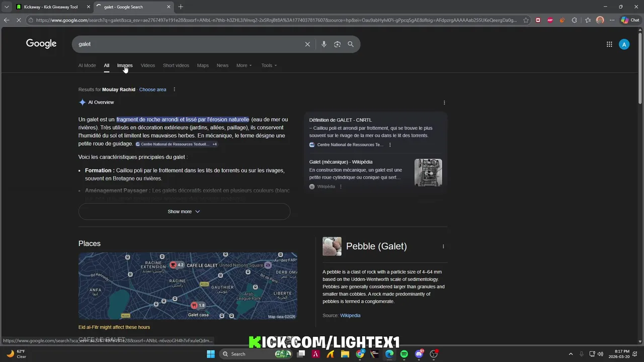The width and height of the screenshot is (644, 362).
Task: Open the Pebble (Galet) thumbnail image
Action: coord(332,246)
